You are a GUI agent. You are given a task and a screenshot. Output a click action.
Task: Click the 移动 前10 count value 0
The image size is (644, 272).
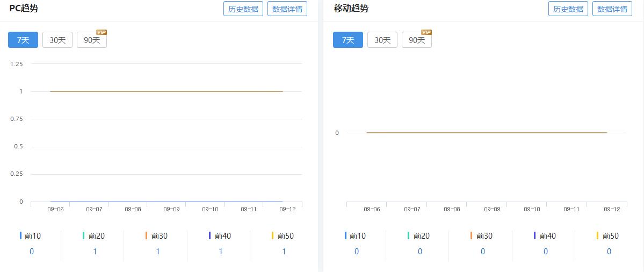(357, 252)
